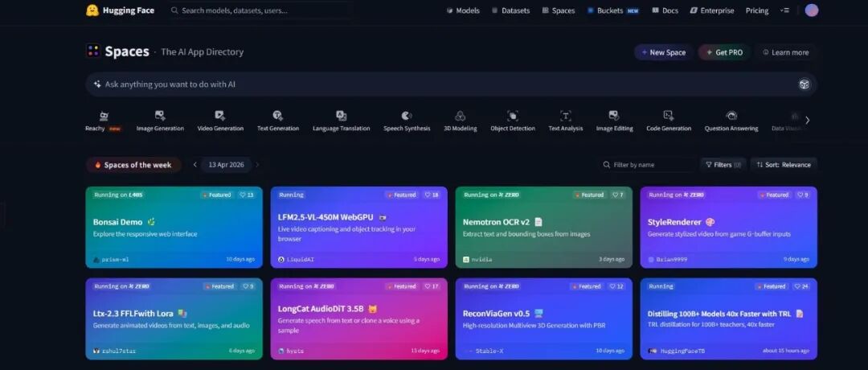Open the ReconViaGen v0.5 space card
This screenshot has height=370, width=868.
543,319
